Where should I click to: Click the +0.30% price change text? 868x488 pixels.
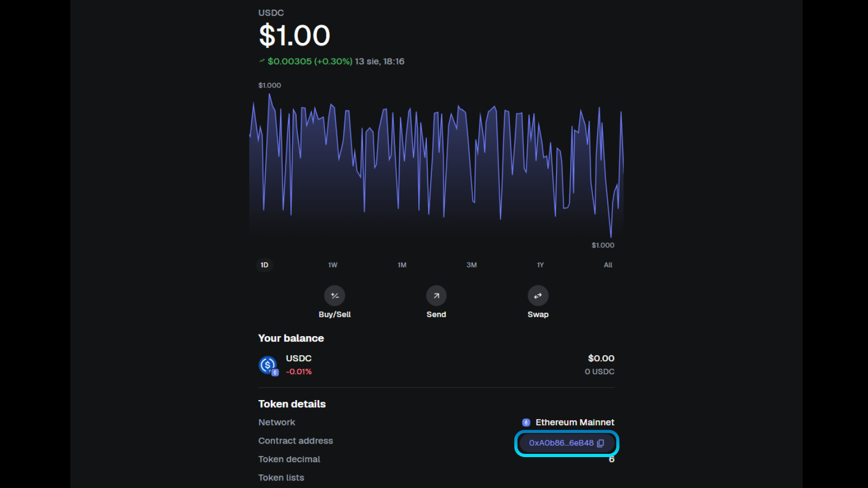333,61
